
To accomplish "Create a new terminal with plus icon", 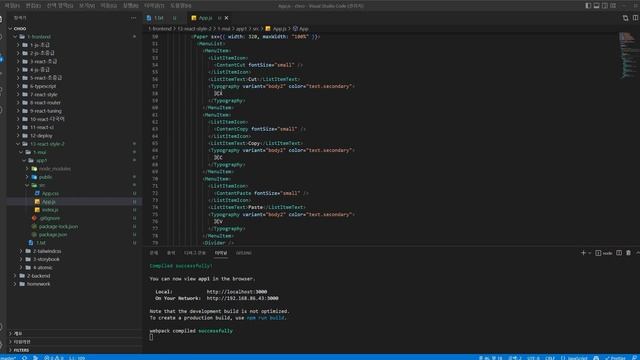I will pyautogui.click(x=583, y=253).
